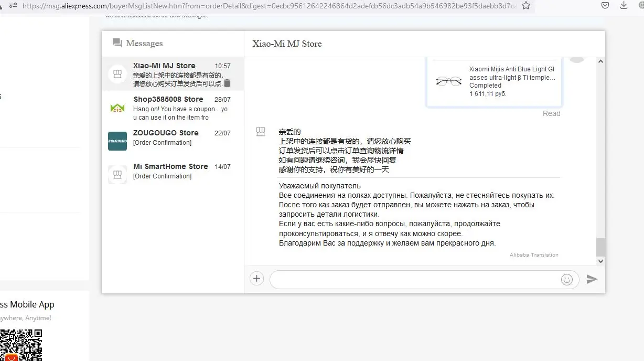Click the 28/07 date in message list
Image resolution: width=644 pixels, height=361 pixels.
pyautogui.click(x=222, y=100)
